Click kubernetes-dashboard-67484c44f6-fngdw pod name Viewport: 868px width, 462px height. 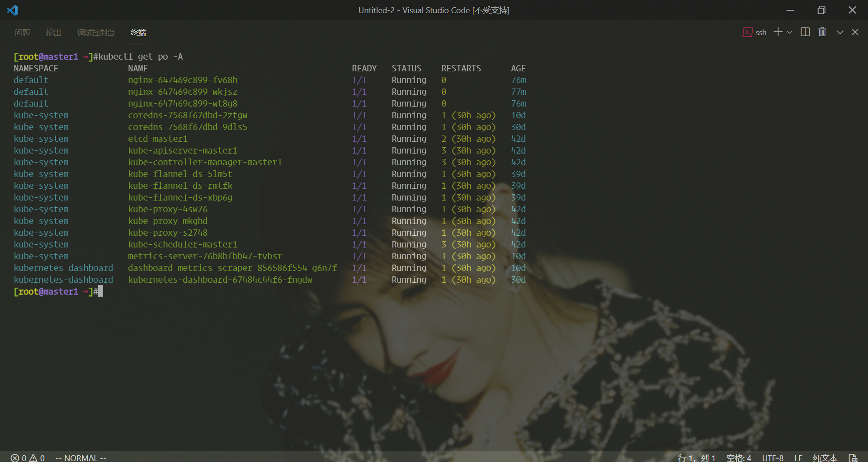pos(220,280)
